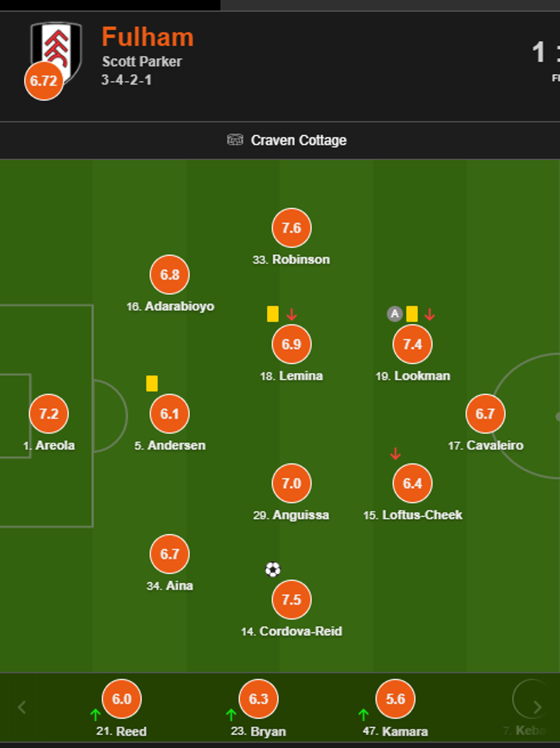Click the assist badge above Lookman
The height and width of the screenshot is (748, 560).
pyautogui.click(x=394, y=314)
